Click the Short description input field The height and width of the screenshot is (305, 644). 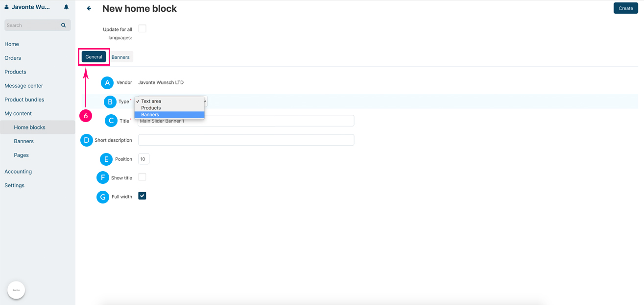click(x=246, y=140)
